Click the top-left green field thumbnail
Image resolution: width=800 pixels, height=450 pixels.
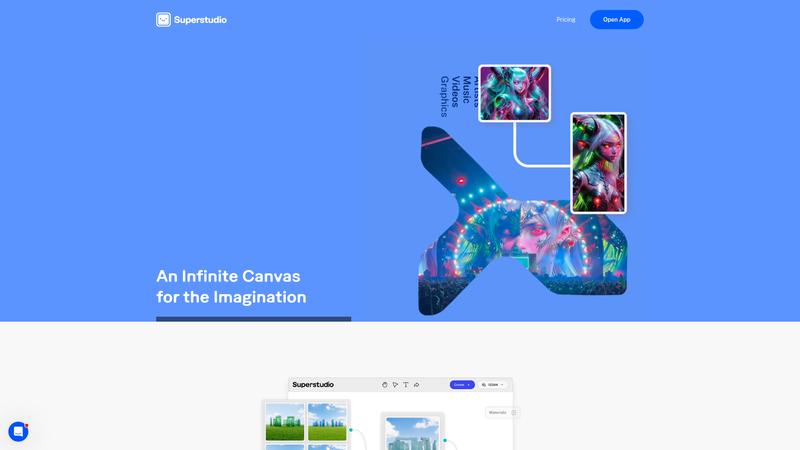285,422
